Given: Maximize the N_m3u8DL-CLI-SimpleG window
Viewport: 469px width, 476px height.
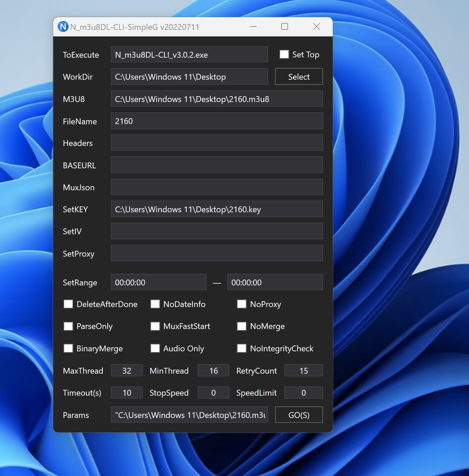Looking at the screenshot, I should coord(285,26).
